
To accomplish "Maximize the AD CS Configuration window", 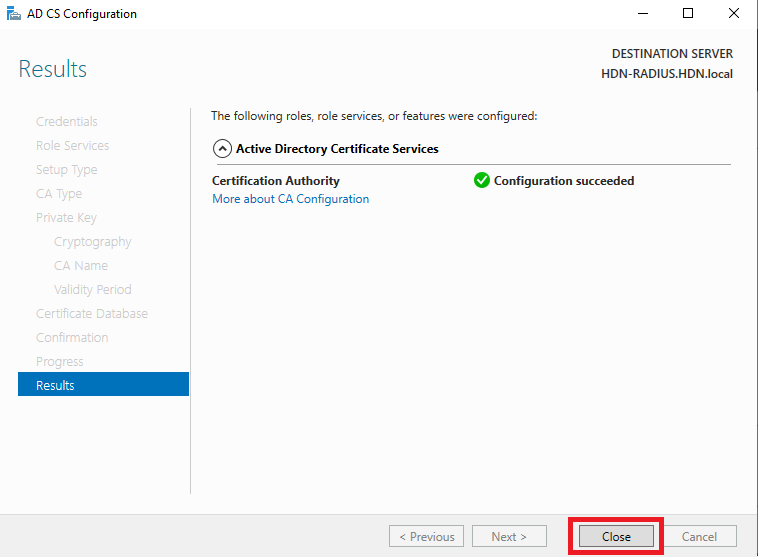I will coord(687,14).
